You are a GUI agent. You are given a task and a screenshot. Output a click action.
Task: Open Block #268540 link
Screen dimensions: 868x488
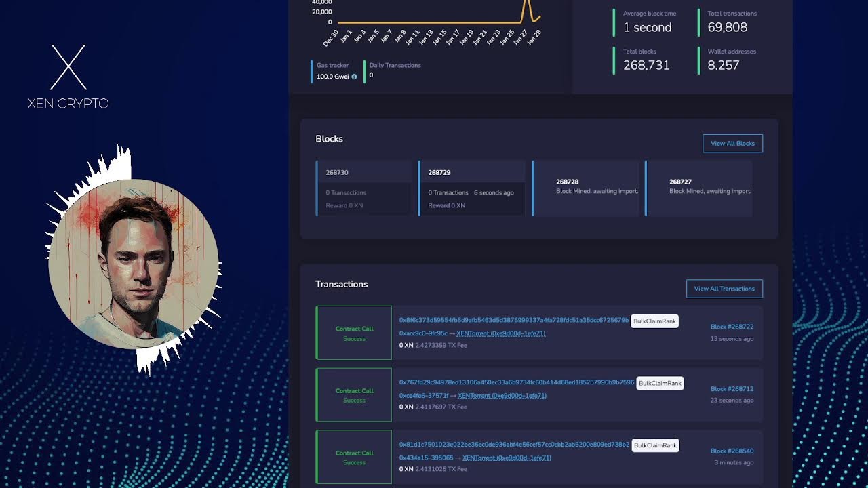[732, 451]
